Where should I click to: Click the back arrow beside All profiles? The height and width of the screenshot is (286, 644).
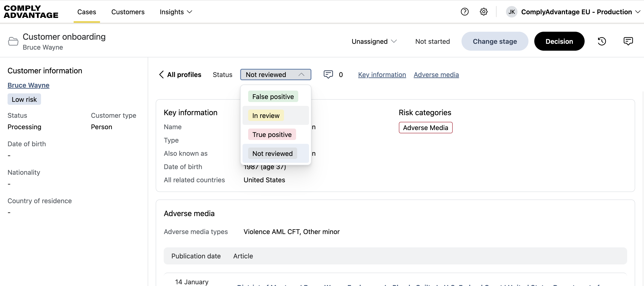tap(162, 74)
